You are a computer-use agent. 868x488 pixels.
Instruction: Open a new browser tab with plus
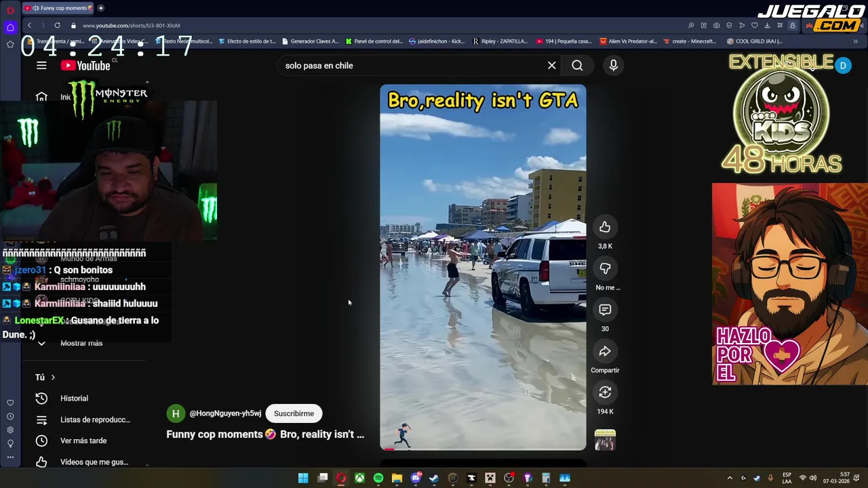coord(100,8)
